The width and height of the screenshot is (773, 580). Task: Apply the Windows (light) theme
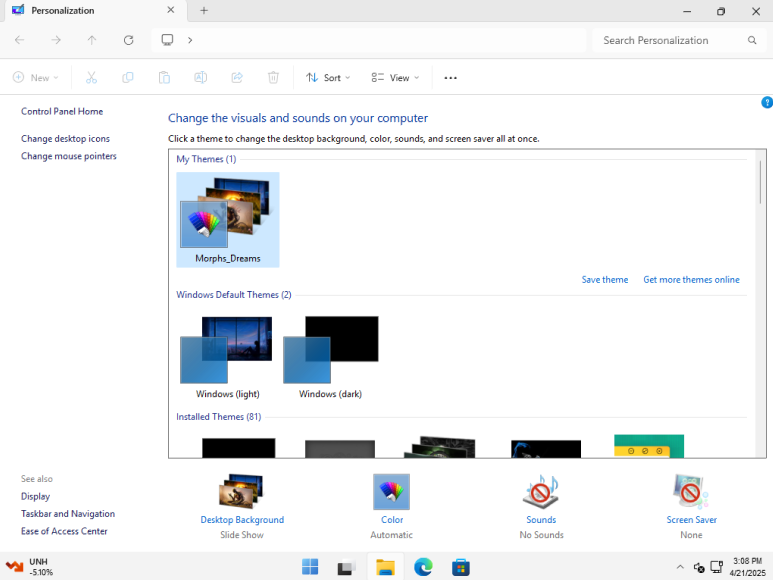pyautogui.click(x=227, y=357)
